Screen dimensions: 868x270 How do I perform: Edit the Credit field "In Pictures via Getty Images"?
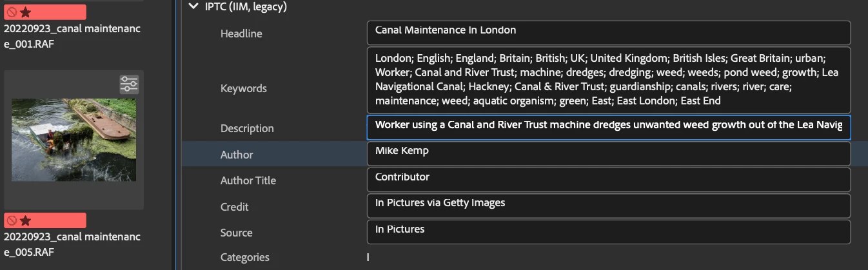608,206
